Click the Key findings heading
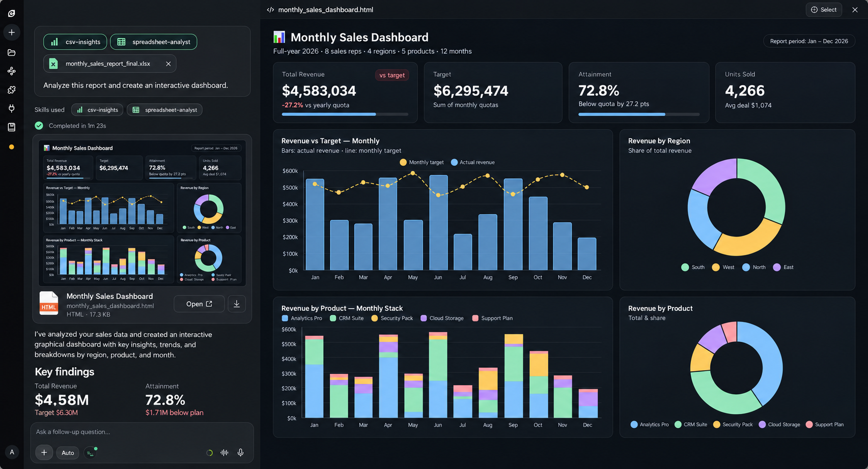 click(x=64, y=372)
